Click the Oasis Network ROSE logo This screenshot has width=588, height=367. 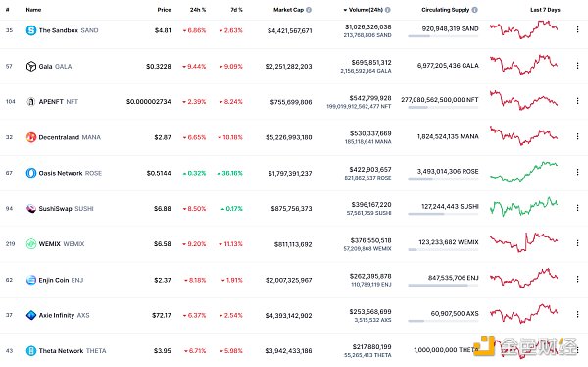point(31,173)
